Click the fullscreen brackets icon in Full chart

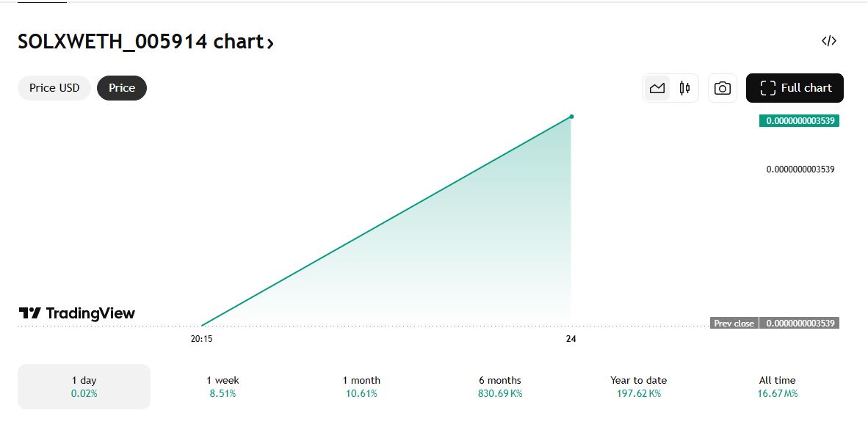[x=768, y=88]
